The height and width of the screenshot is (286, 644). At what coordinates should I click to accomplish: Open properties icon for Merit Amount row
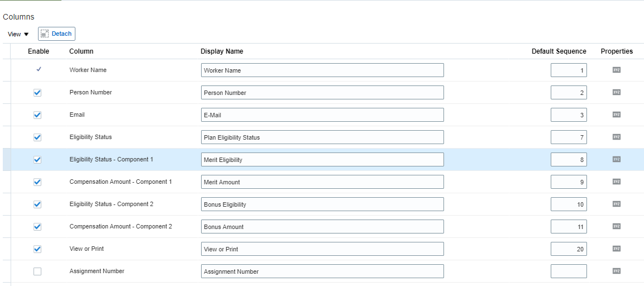coord(617,182)
